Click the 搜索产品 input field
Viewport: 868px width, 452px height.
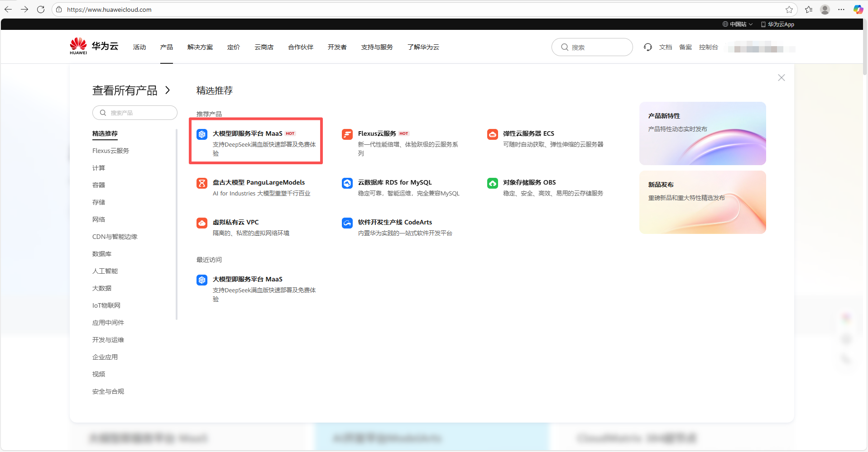coord(135,113)
